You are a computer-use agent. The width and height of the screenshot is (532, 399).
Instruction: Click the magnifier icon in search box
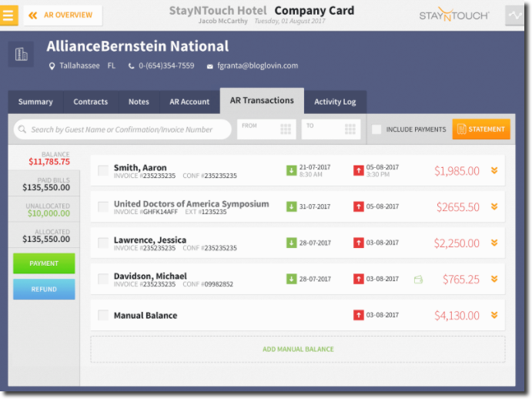pos(22,129)
